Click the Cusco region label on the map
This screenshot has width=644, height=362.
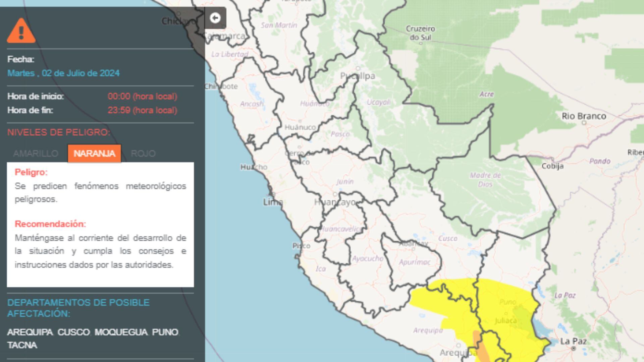447,238
